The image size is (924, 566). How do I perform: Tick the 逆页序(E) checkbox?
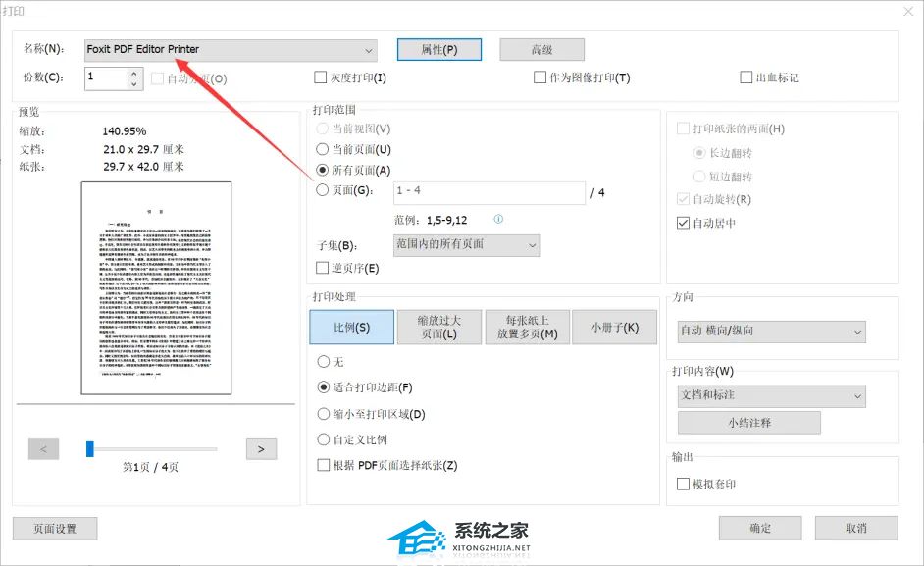pos(323,268)
